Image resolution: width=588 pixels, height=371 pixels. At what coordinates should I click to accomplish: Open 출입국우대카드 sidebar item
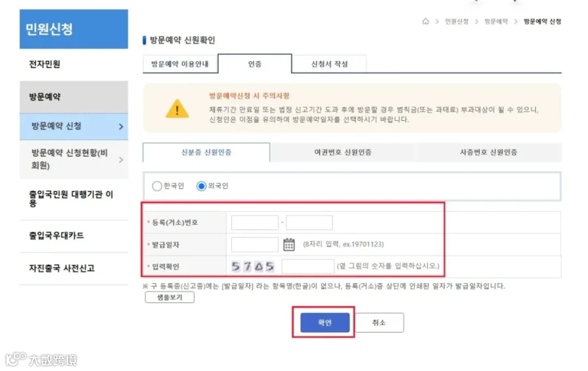coord(74,236)
